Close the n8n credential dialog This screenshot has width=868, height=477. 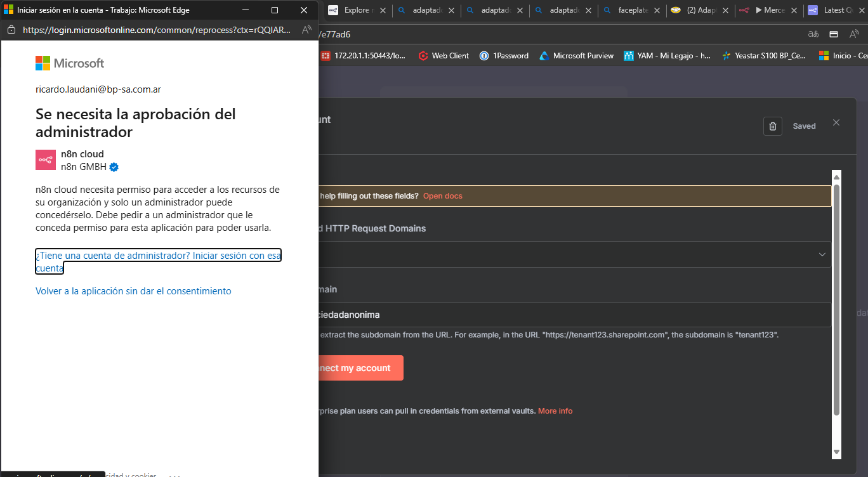tap(836, 122)
